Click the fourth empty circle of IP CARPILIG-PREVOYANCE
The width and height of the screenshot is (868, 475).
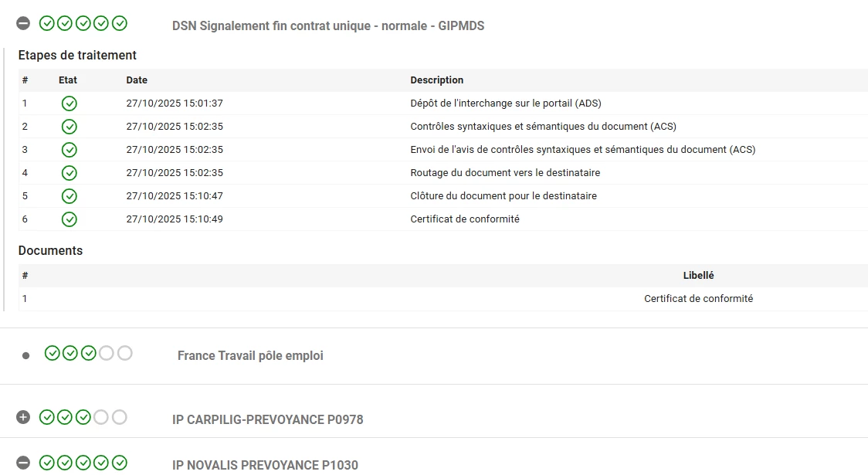coord(101,417)
